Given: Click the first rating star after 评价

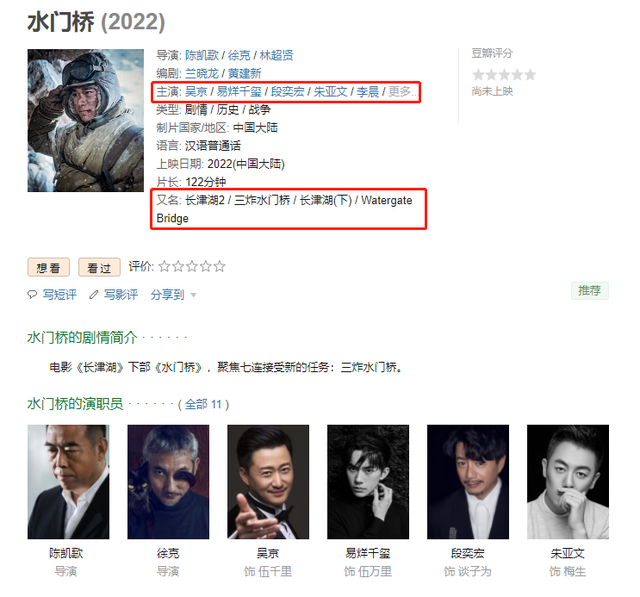Looking at the screenshot, I should [164, 266].
